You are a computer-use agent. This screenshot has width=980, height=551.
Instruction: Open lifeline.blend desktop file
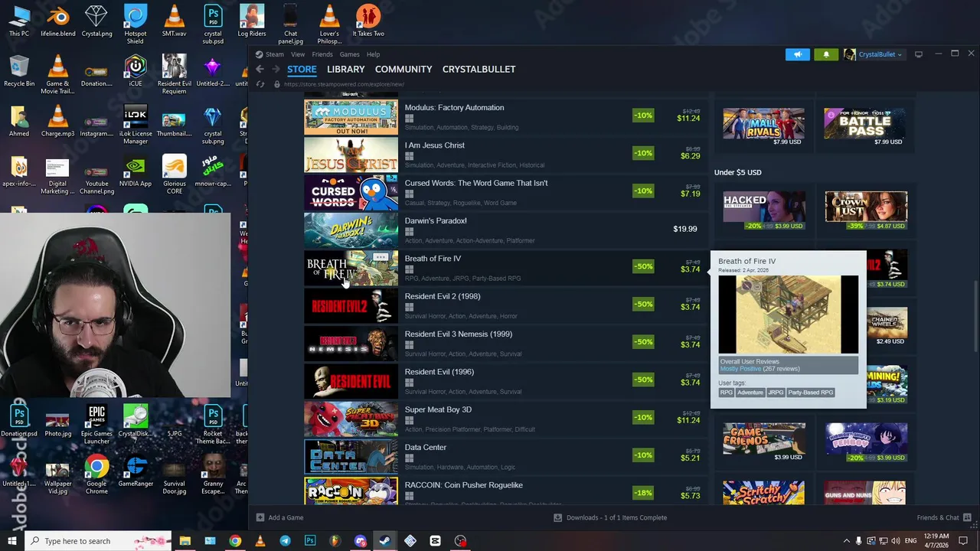[x=57, y=21]
